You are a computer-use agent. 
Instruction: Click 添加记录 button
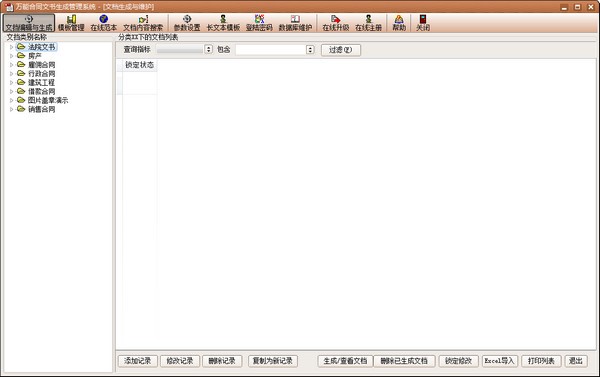(x=138, y=361)
